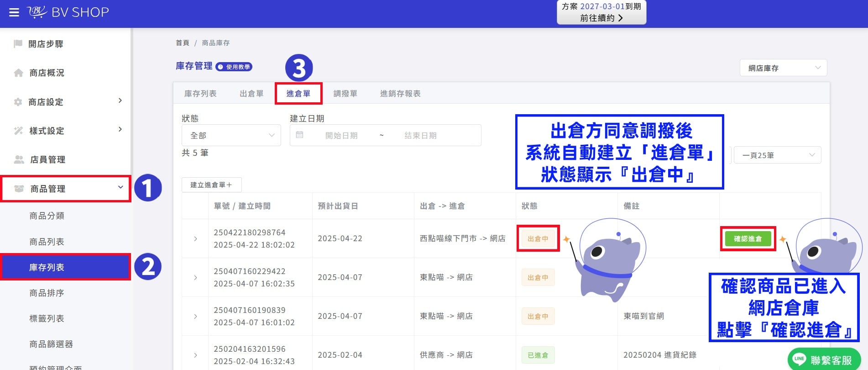
Task: Expand row 250422180298764 details
Action: pos(195,239)
